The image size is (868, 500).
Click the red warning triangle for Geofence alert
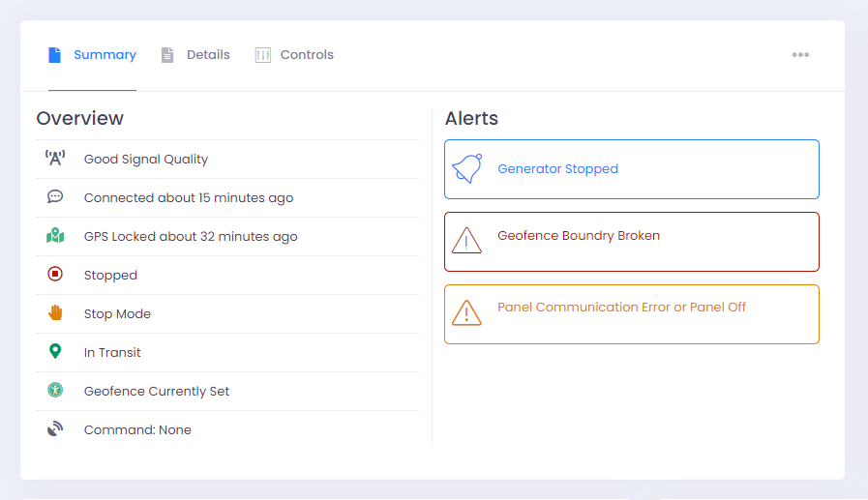coord(467,241)
